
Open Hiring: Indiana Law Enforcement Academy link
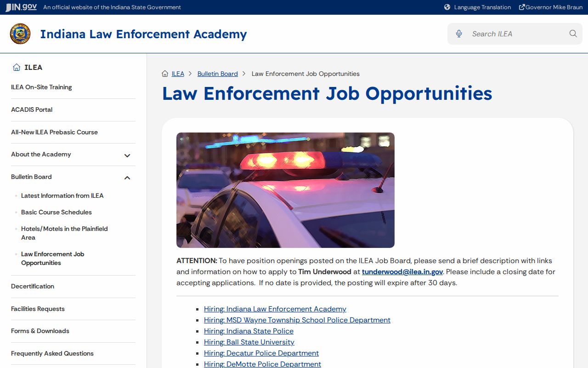coord(275,309)
